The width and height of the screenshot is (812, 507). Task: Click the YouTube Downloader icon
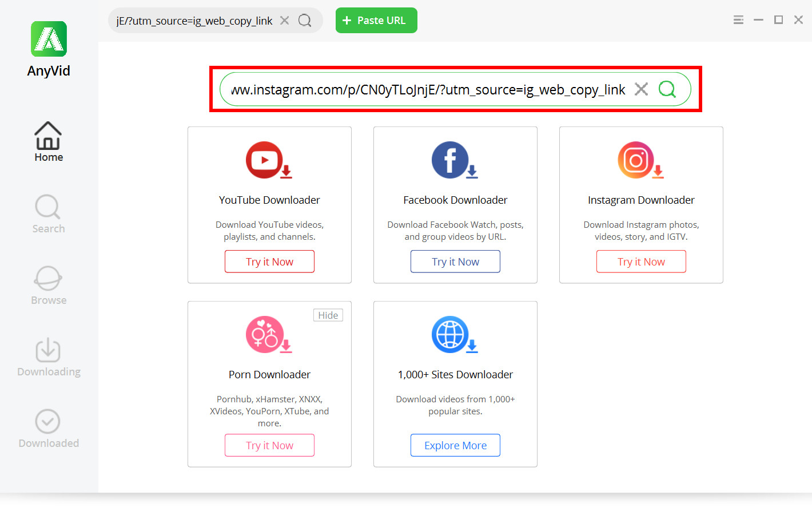point(269,160)
